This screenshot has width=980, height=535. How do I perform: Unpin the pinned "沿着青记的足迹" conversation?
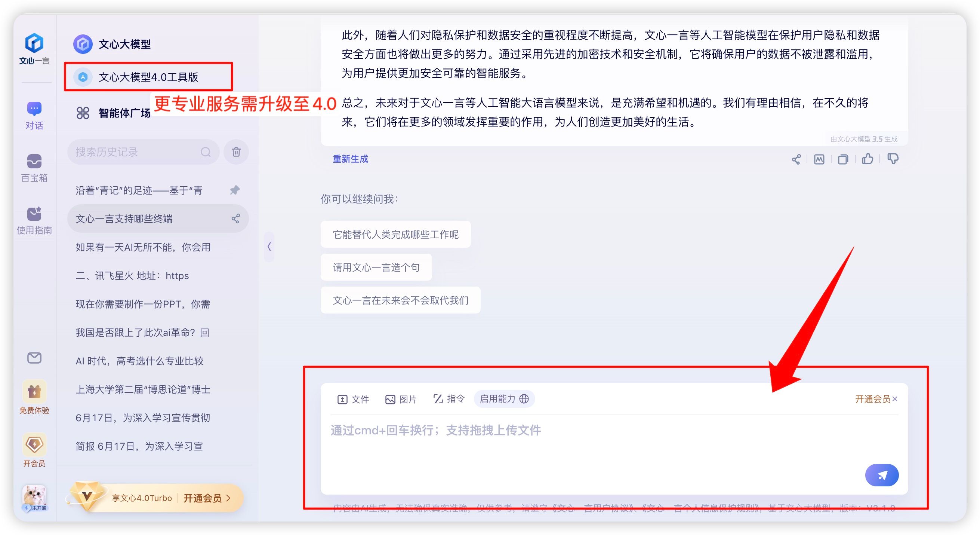pyautogui.click(x=235, y=190)
